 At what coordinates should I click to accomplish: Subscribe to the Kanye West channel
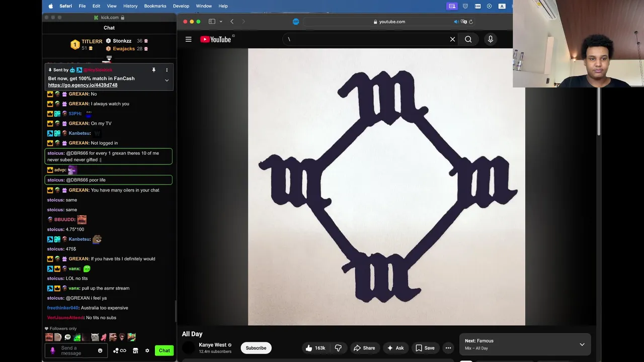point(256,348)
